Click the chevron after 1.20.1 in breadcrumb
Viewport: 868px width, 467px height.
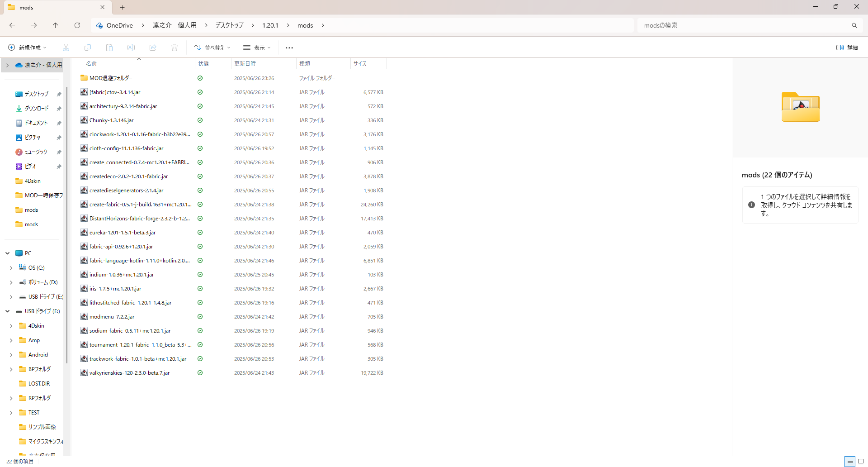click(288, 25)
